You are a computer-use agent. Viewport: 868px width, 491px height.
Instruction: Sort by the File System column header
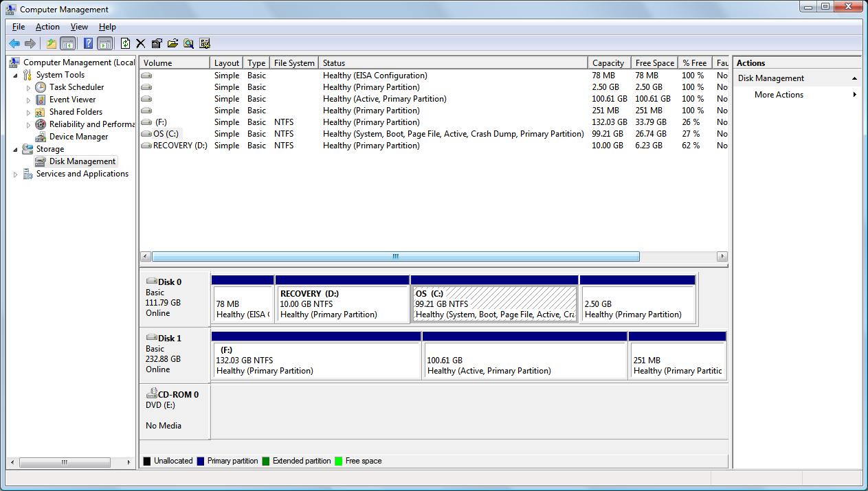point(294,62)
